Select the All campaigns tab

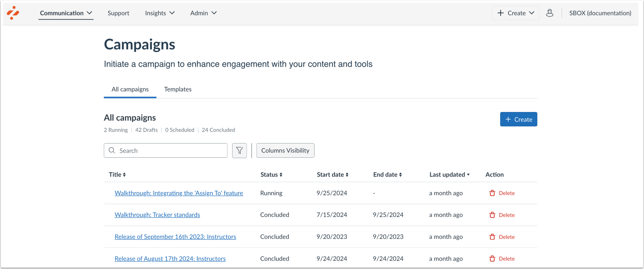pyautogui.click(x=130, y=89)
